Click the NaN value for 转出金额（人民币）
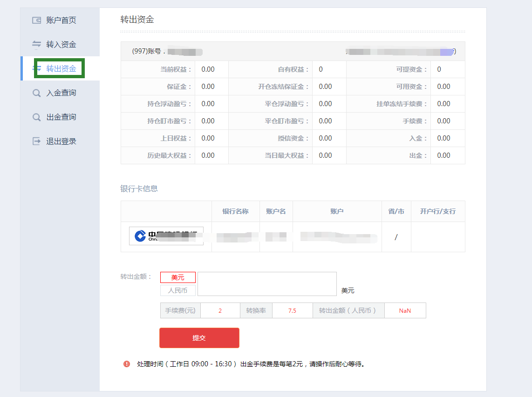This screenshot has height=397, width=532. tap(405, 310)
